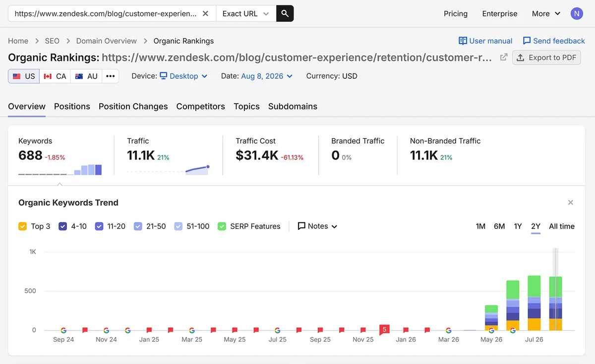Click Google update icon at Jul 25
The width and height of the screenshot is (595, 364).
[278, 330]
